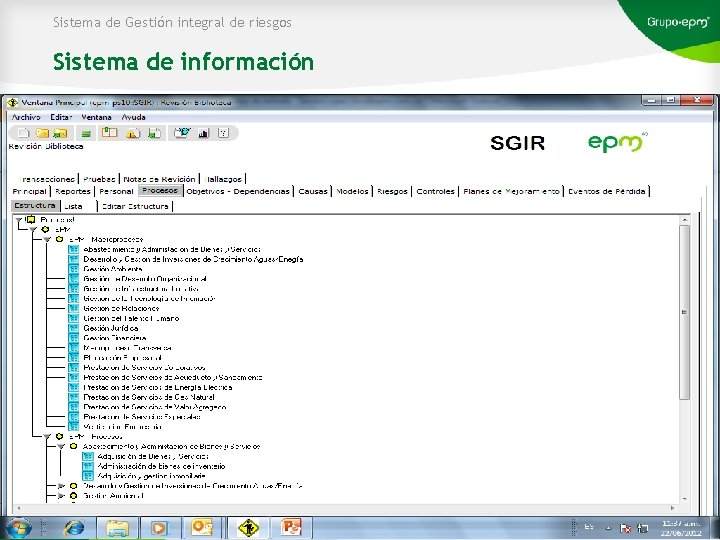This screenshot has height=540, width=720.
Task: Click the question mark help toolbar icon
Action: [223, 133]
